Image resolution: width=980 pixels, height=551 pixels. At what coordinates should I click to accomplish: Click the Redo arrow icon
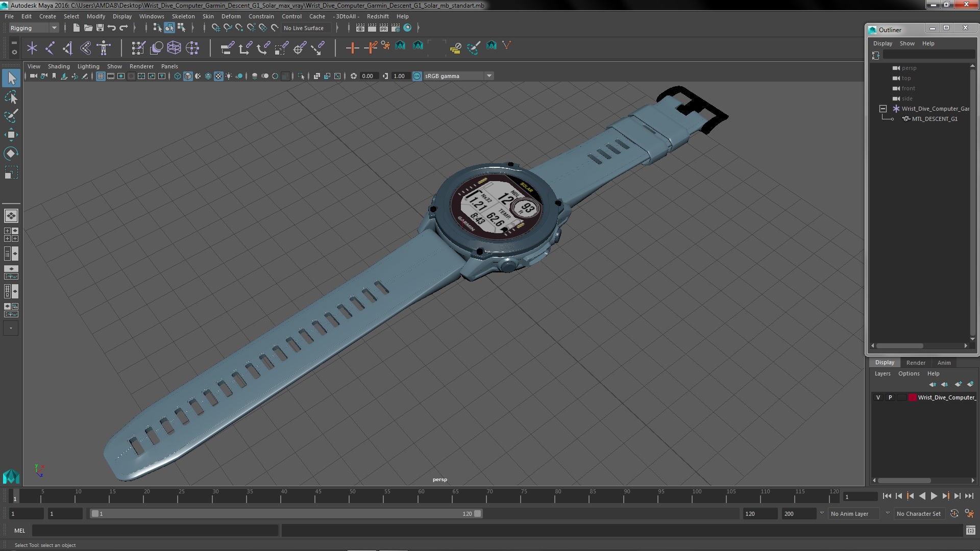[124, 28]
